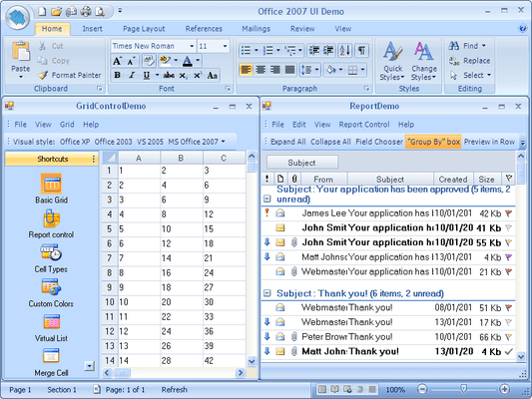The image size is (532, 399).
Task: Switch to the Page Layout tab
Action: (144, 29)
